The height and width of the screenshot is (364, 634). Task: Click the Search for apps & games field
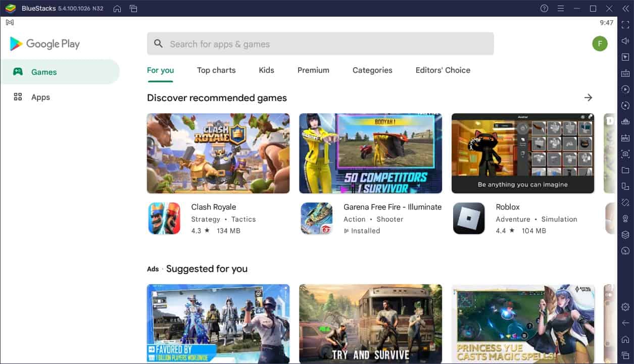320,44
